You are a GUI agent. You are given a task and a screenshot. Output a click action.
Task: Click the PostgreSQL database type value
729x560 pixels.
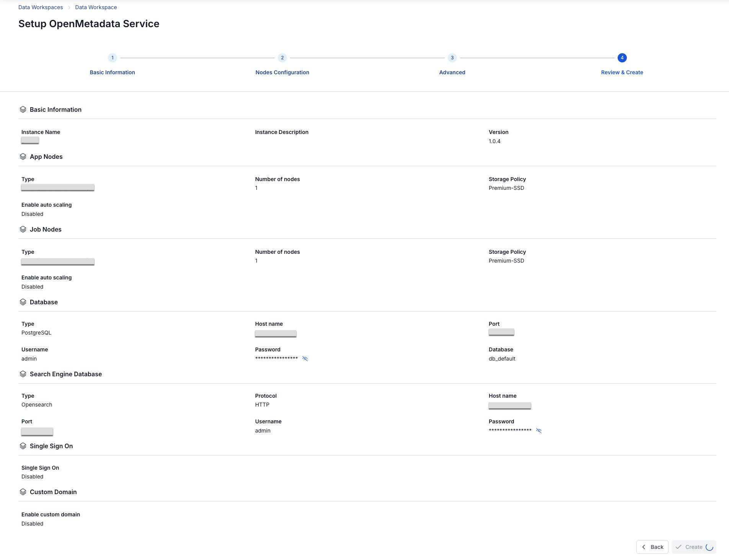pos(36,333)
